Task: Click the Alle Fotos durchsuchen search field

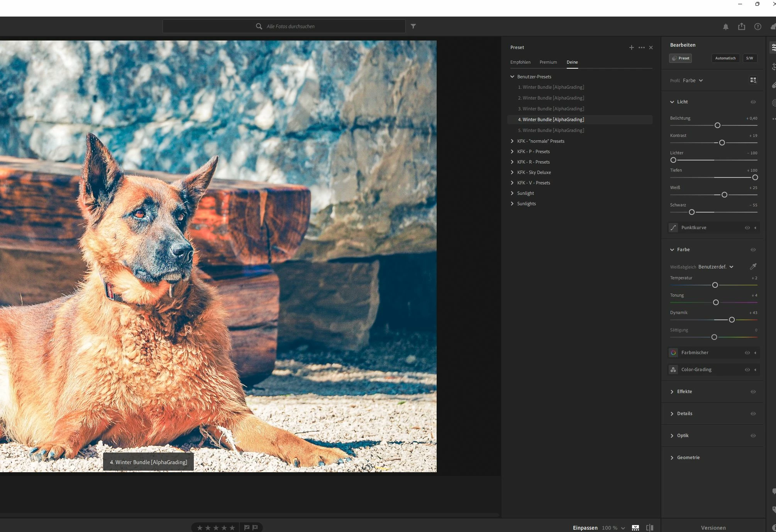Action: [290, 26]
